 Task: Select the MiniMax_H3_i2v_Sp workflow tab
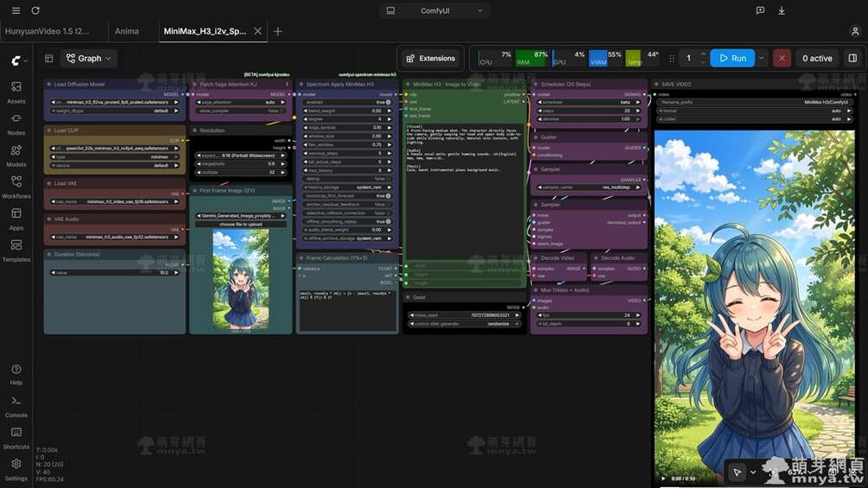pos(205,32)
